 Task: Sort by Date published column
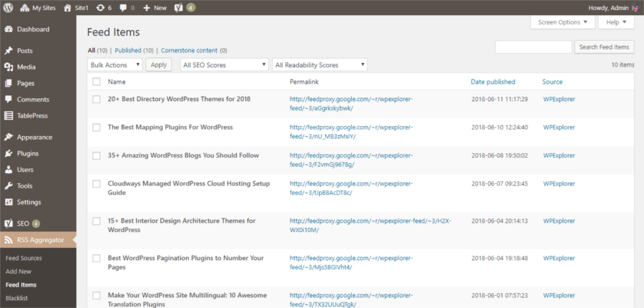pyautogui.click(x=493, y=82)
